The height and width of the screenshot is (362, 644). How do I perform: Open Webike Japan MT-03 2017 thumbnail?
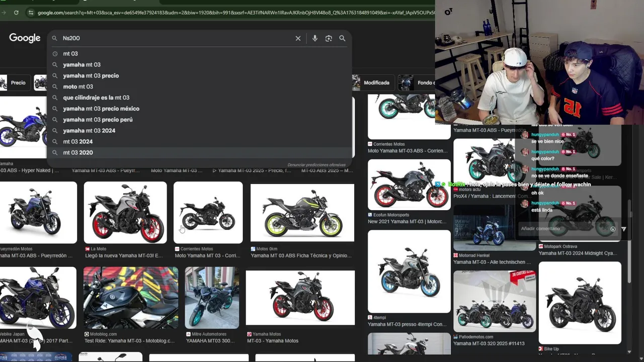38,298
